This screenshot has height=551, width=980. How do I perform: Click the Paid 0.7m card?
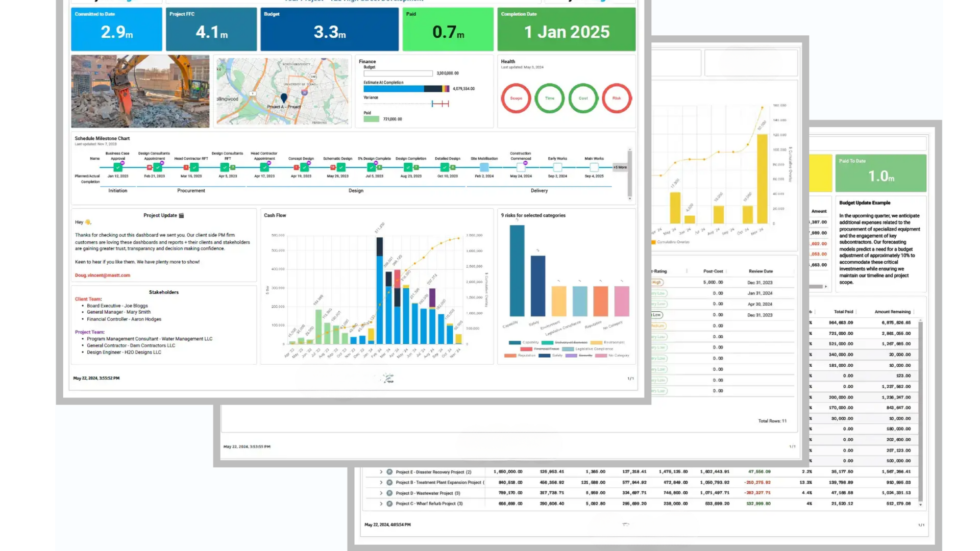tap(448, 29)
